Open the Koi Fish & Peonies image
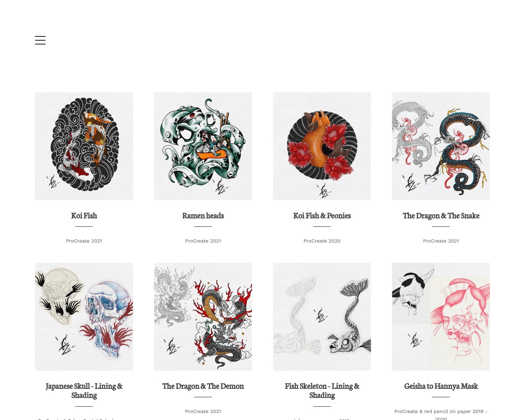Viewport: 525px width, 420px height. [x=322, y=146]
